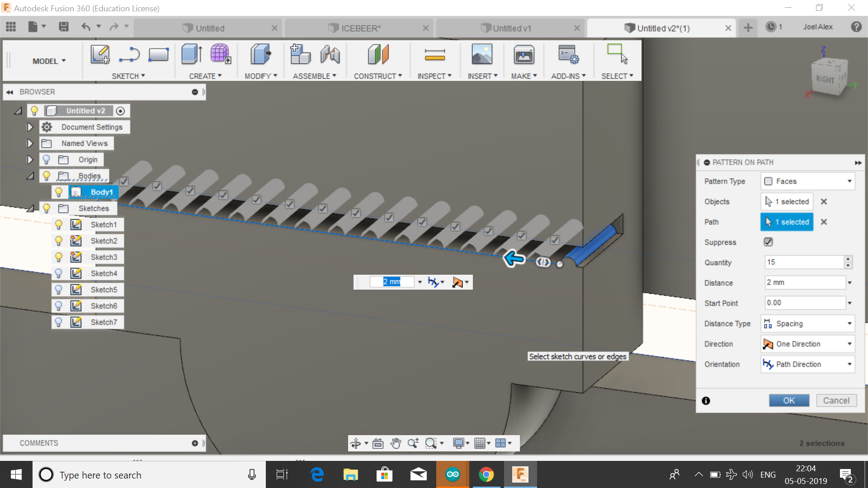Click the OK button
Screen dimensions: 868x488
tap(789, 400)
